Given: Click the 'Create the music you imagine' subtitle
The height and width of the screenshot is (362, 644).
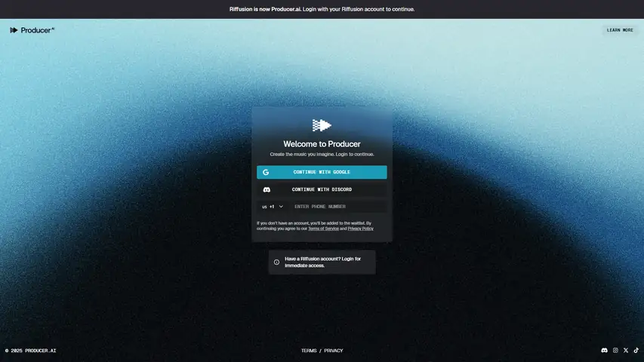Looking at the screenshot, I should [322, 155].
